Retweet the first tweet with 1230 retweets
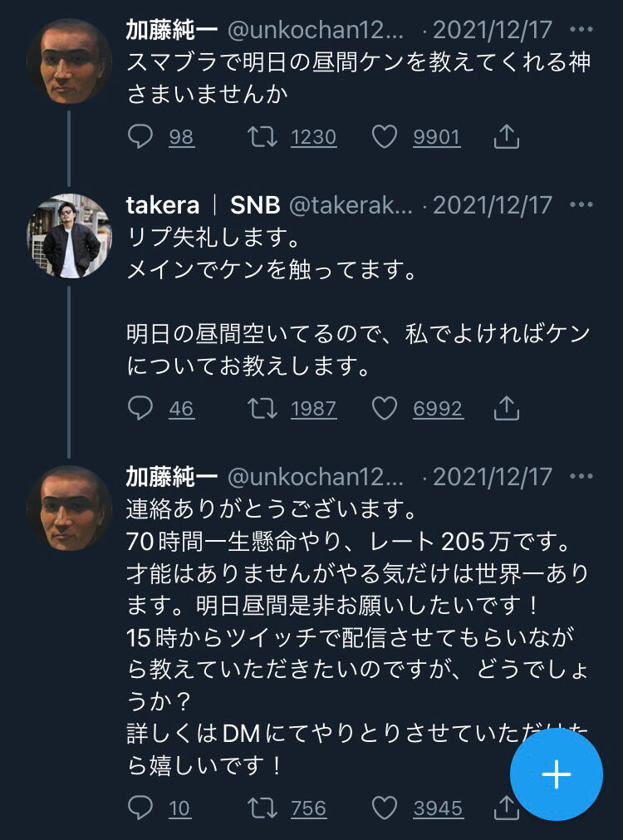 coord(263,136)
